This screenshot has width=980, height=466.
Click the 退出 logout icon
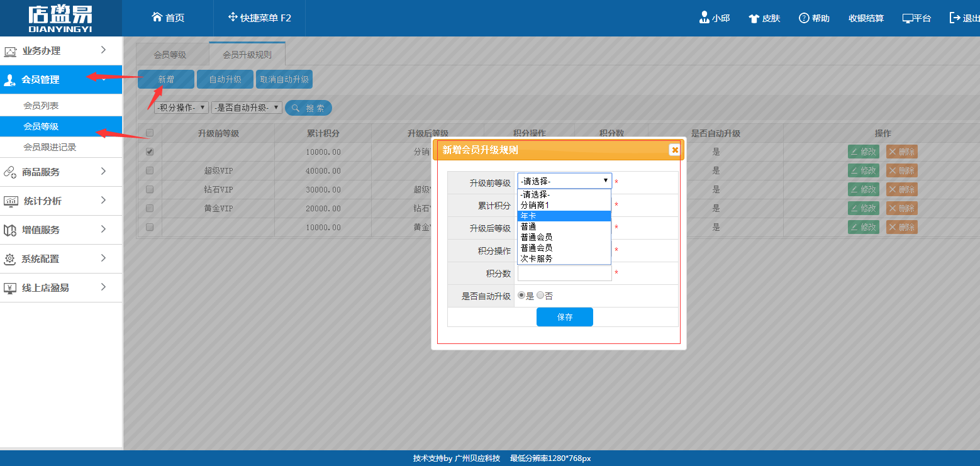tap(955, 18)
